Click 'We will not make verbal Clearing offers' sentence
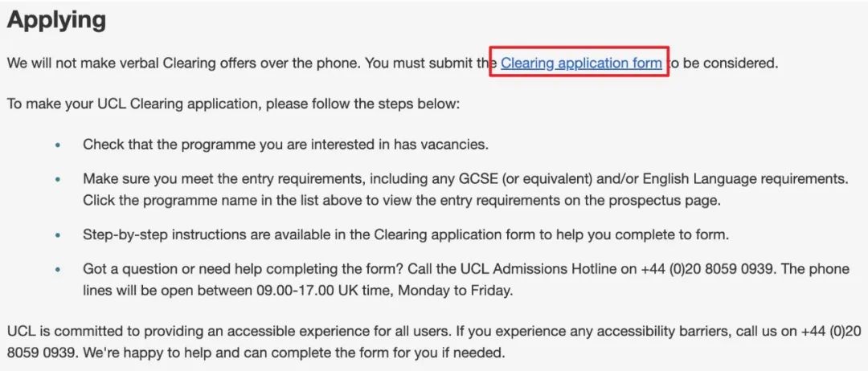This screenshot has width=868, height=371. point(182,63)
